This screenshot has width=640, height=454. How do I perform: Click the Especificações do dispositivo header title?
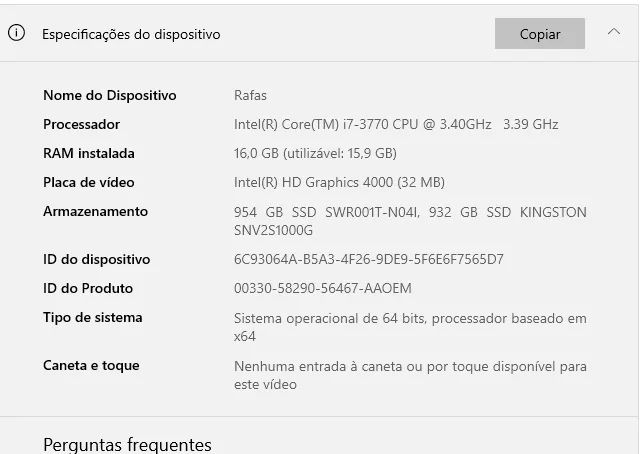(131, 34)
